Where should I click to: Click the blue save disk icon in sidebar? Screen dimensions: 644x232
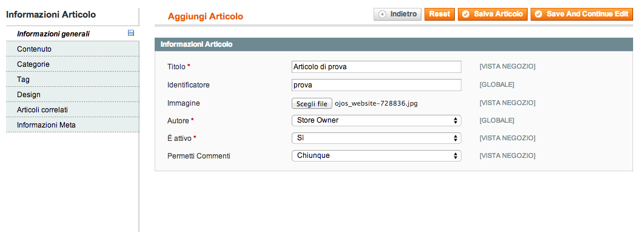pyautogui.click(x=131, y=33)
